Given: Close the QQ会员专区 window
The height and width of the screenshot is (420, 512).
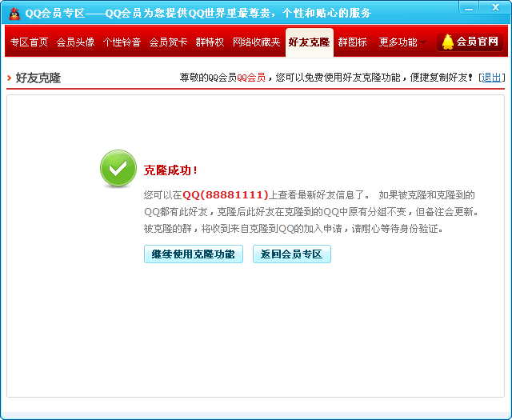Looking at the screenshot, I should (495, 7).
